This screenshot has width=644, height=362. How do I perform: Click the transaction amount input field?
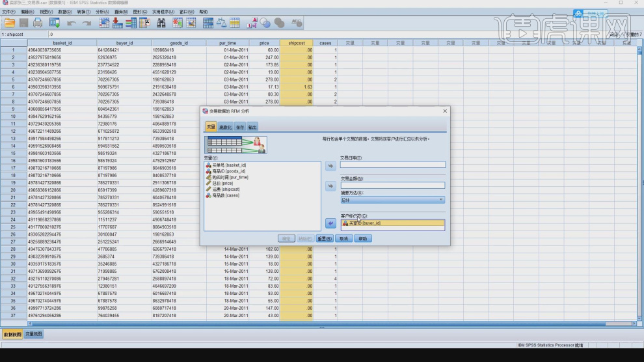pos(393,186)
